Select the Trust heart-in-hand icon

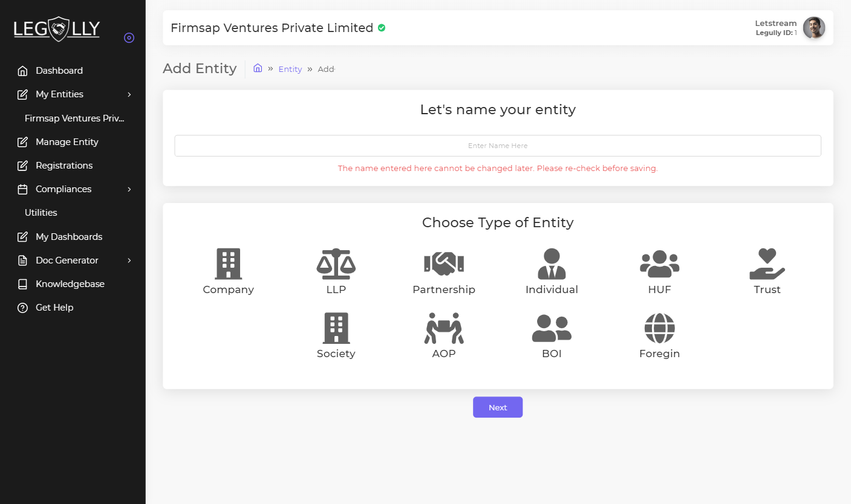coord(767,263)
